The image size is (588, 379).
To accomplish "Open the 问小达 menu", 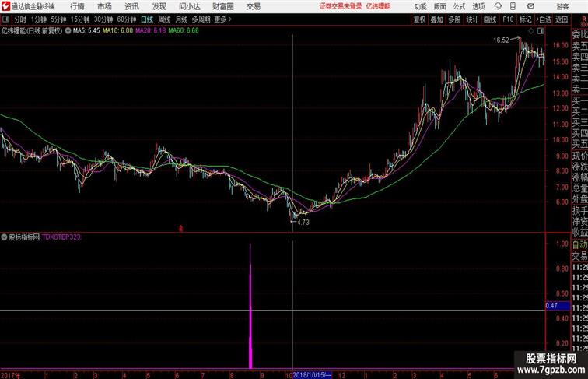I will 189,6.
